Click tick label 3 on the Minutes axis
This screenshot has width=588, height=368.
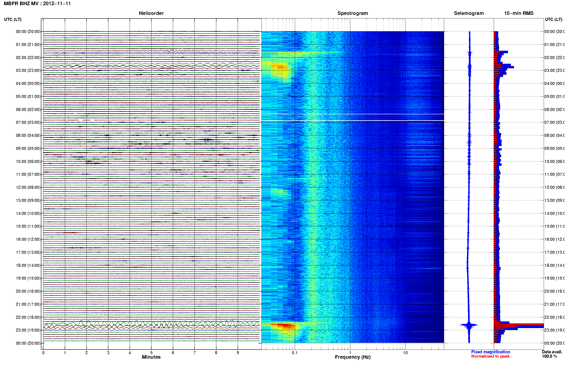[x=108, y=353]
